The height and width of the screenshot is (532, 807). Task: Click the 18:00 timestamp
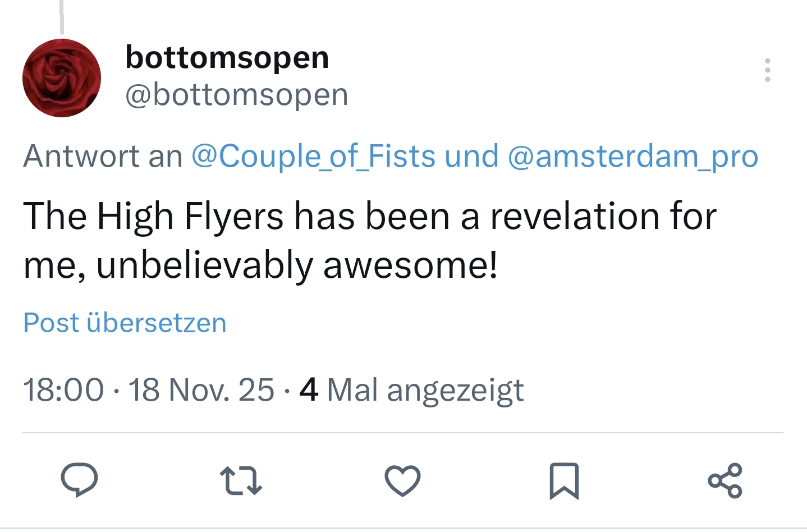coord(63,389)
